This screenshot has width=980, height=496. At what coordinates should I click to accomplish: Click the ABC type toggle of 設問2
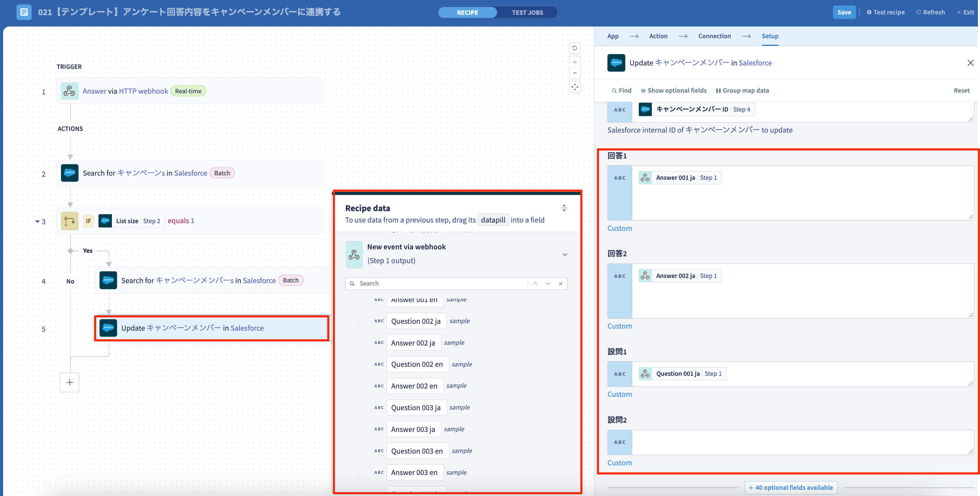(x=619, y=442)
